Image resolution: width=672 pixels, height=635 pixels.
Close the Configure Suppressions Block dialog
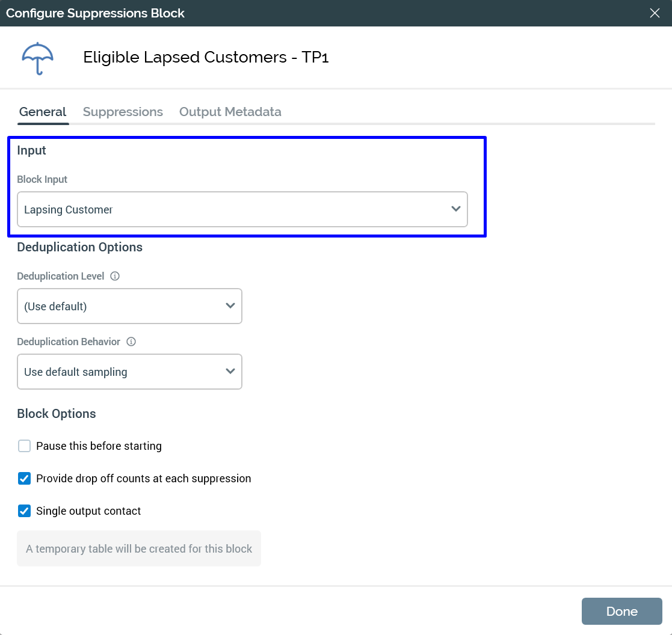(655, 13)
